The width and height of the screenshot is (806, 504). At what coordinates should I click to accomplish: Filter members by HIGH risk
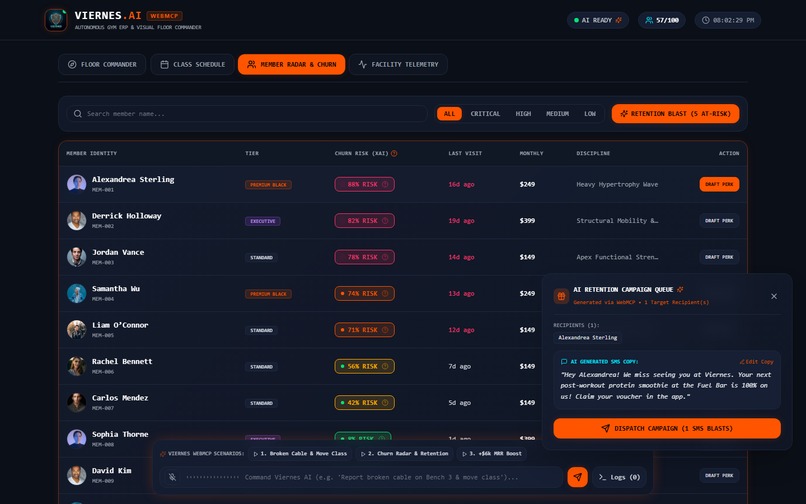523,114
